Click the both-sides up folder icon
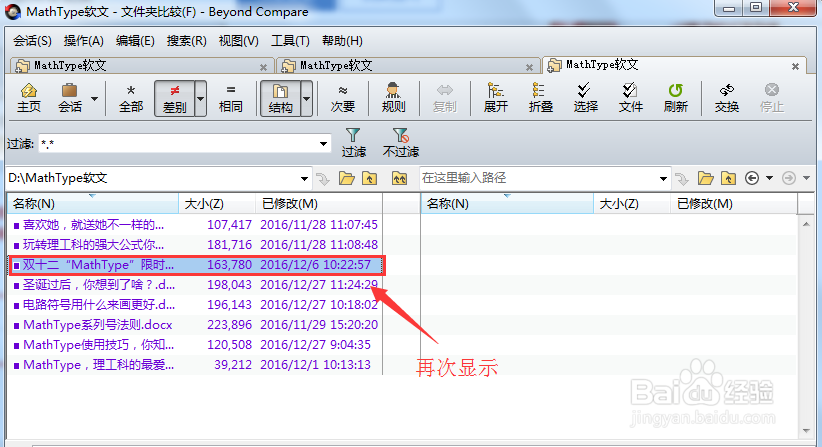Screen dimensions: 822x447 (x=400, y=179)
